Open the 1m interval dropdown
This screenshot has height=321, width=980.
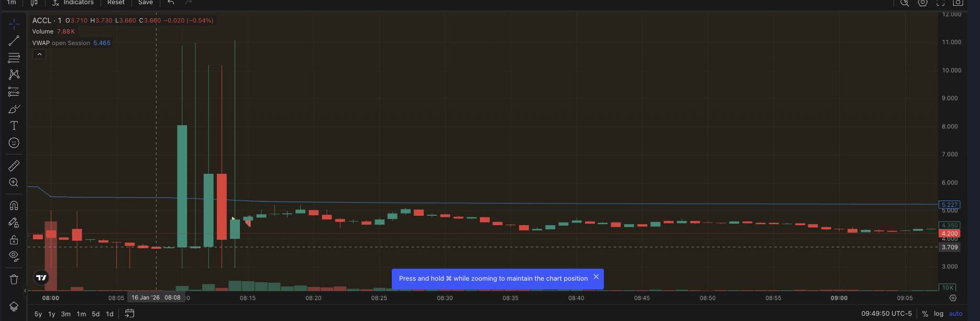[12, 3]
